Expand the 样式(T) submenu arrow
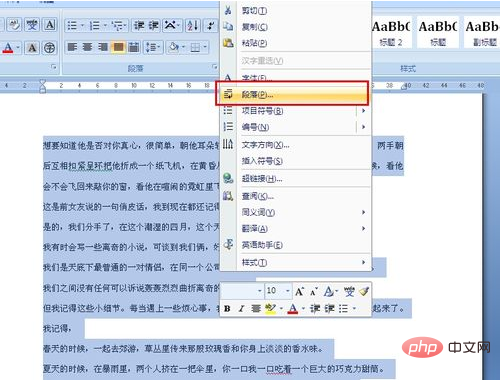Screen dimensions: 501x380 363,262
